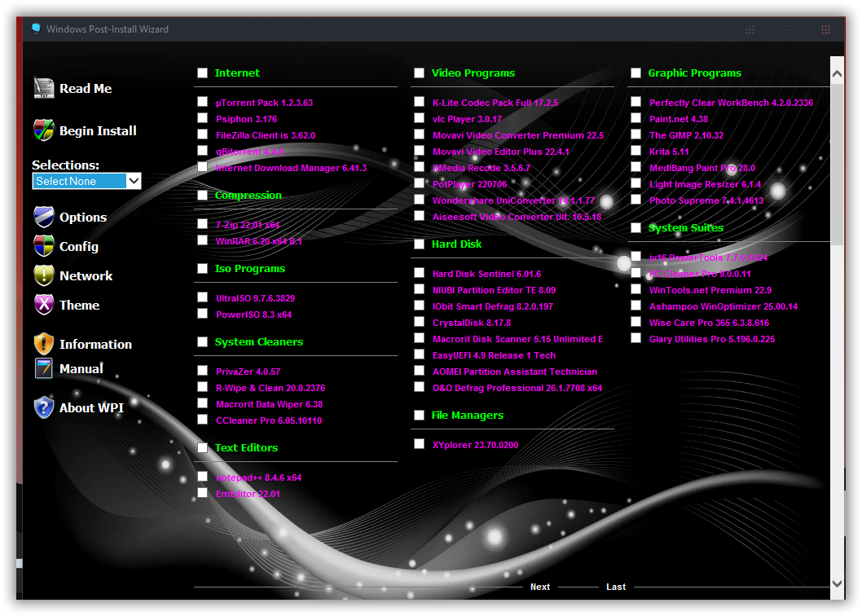Click the Begin Install shield icon
Image resolution: width=862 pixels, height=616 pixels.
pos(44,130)
